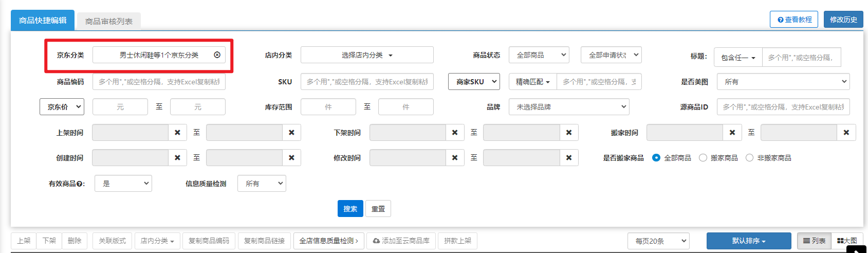Open the 选择店内分类 dropdown
The image size is (868, 253).
367,55
